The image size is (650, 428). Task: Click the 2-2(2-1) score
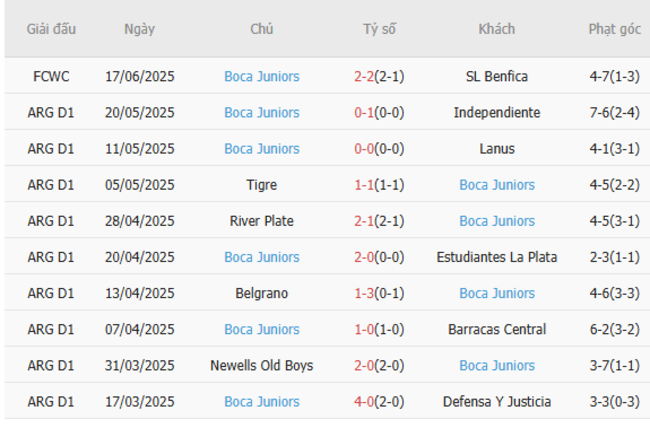[x=379, y=76]
